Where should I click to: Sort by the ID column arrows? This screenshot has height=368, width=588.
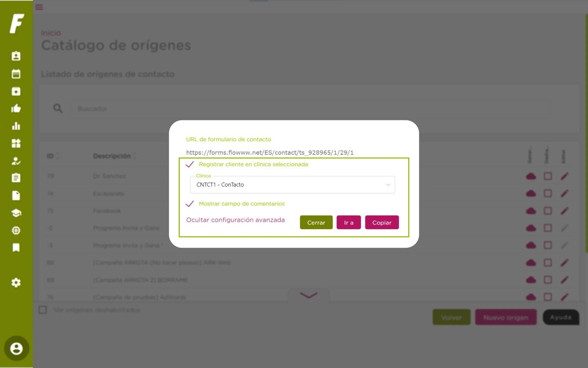[58, 156]
